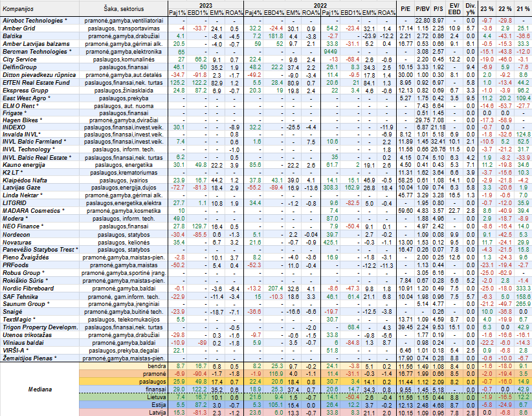Select the Kauno energija company cell
532x416 pixels.
click(24, 165)
